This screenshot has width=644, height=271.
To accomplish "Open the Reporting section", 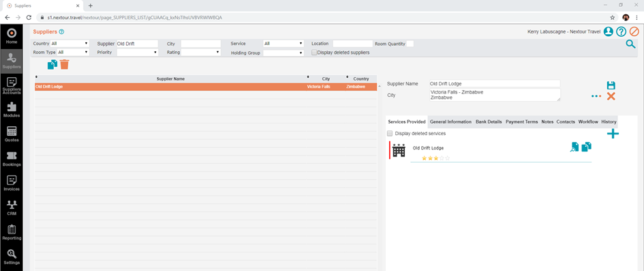I will [12, 232].
